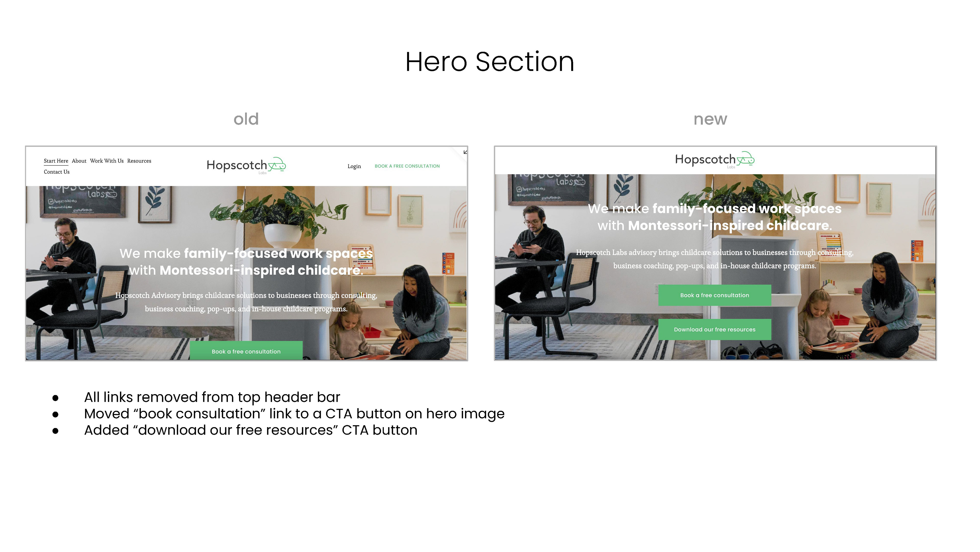Image resolution: width=980 pixels, height=552 pixels.
Task: Select Work With Us in navigation
Action: pos(107,161)
